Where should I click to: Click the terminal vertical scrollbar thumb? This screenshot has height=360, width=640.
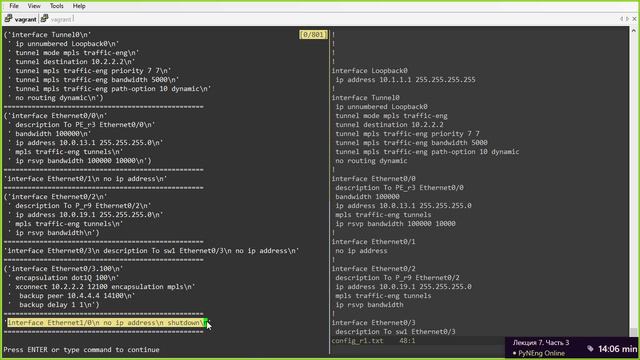click(x=633, y=332)
